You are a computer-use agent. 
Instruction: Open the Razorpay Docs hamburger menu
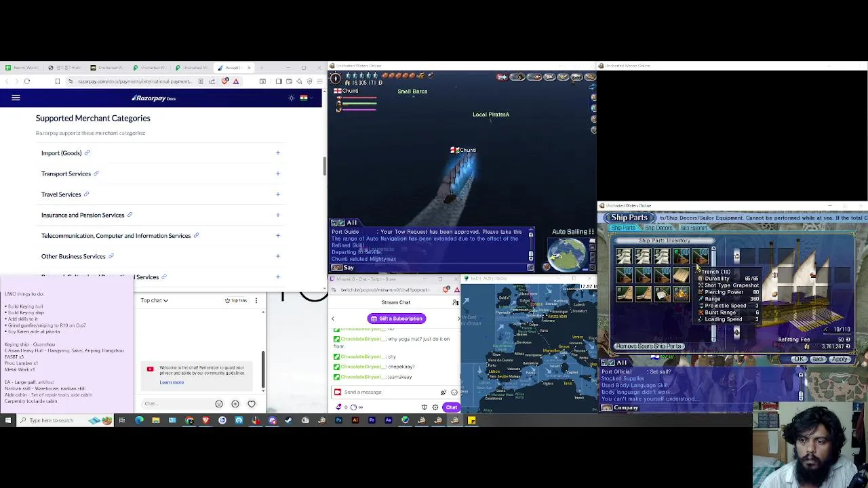(16, 98)
